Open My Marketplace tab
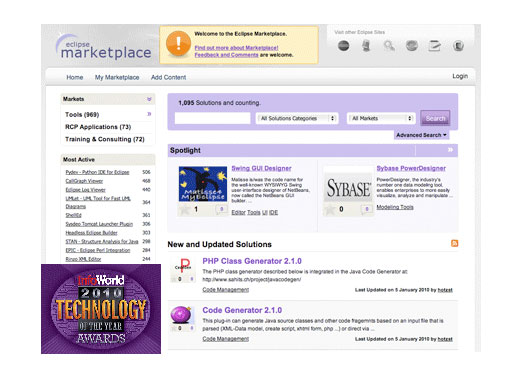 pyautogui.click(x=117, y=77)
